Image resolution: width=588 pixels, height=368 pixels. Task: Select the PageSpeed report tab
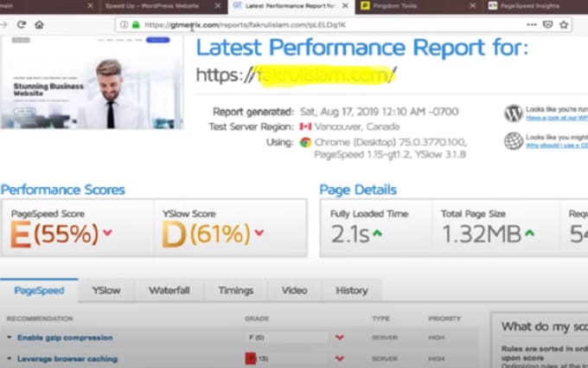pos(39,290)
